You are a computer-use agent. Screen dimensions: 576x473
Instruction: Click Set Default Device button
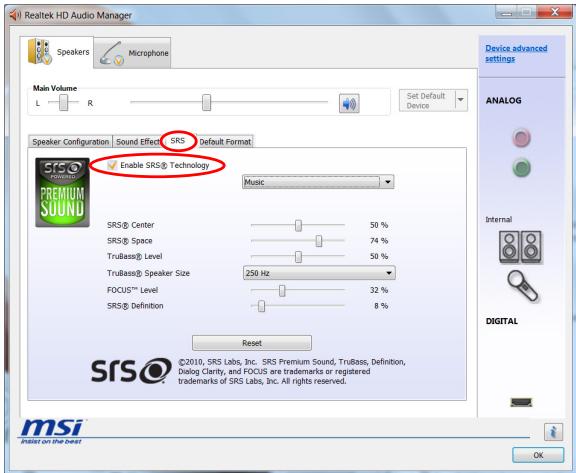coord(427,100)
